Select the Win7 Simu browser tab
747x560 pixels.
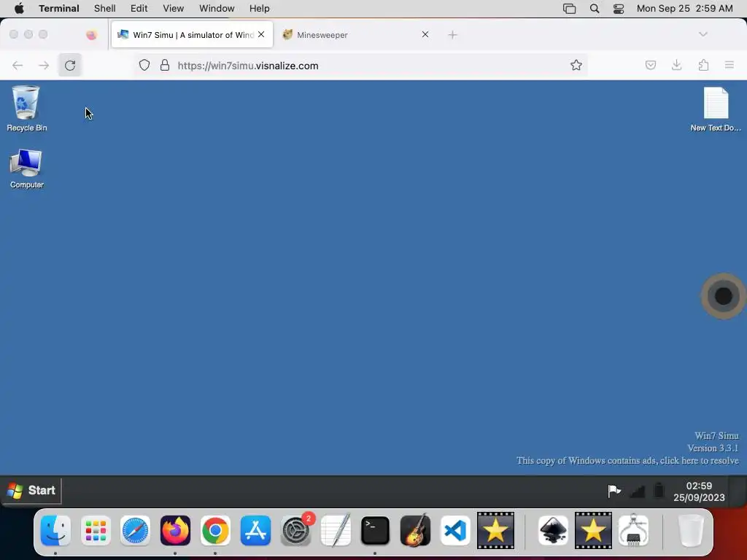coord(192,35)
